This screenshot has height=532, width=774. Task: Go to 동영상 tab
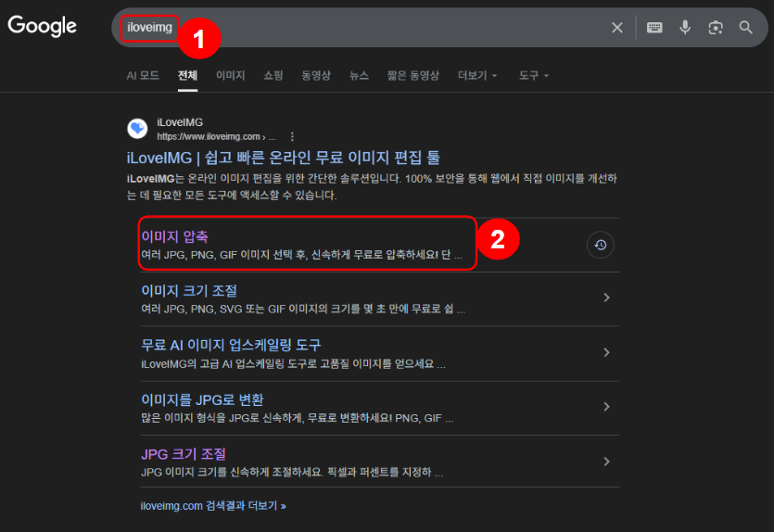tap(316, 75)
